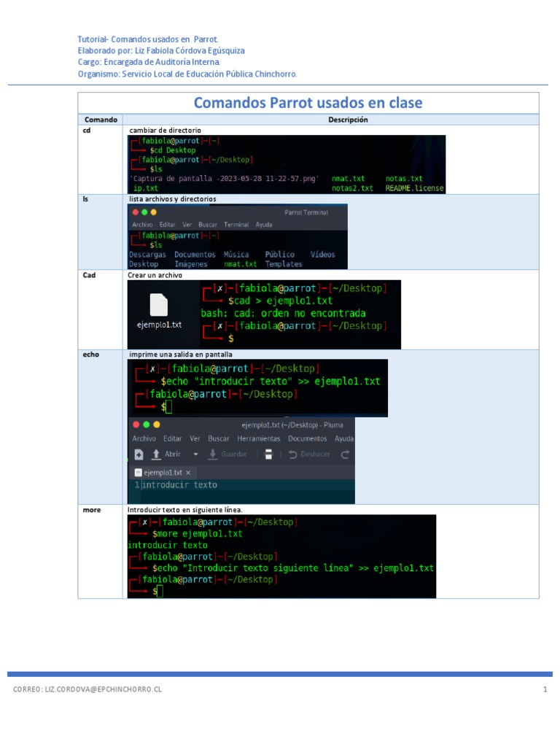Open Editar menu in Parrot Terminal
Viewport: 560px width, 747px height.
(x=167, y=225)
